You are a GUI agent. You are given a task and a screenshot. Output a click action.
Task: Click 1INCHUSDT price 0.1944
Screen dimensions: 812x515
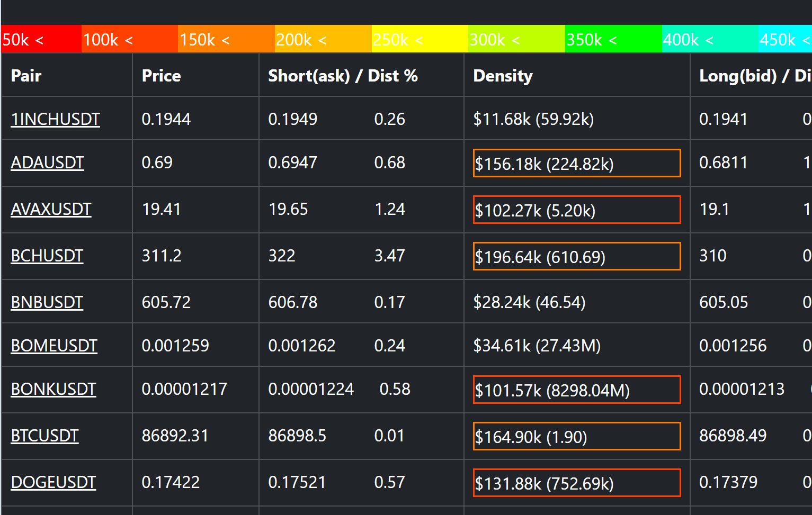click(x=166, y=119)
